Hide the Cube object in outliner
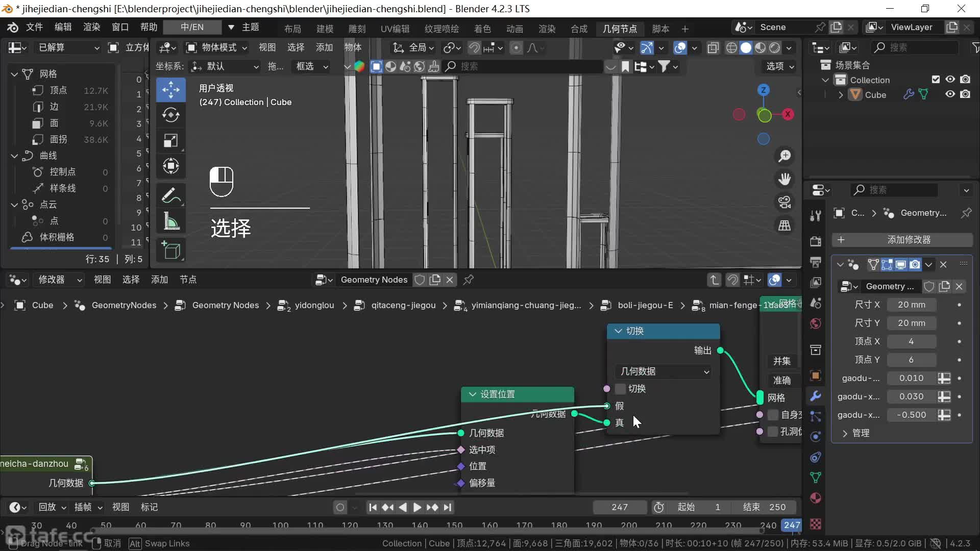The width and height of the screenshot is (980, 551). click(950, 94)
